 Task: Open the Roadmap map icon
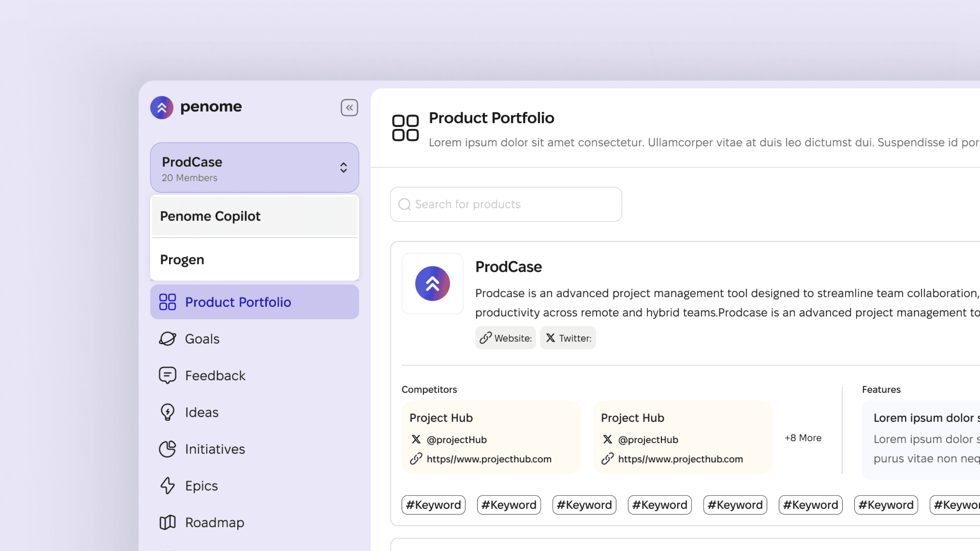(167, 522)
